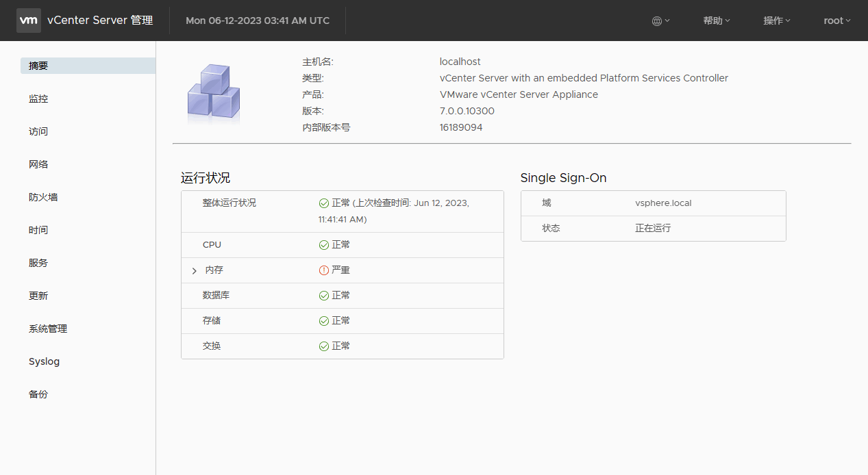The image size is (868, 475).
Task: Click the CPU row label
Action: [x=212, y=245]
